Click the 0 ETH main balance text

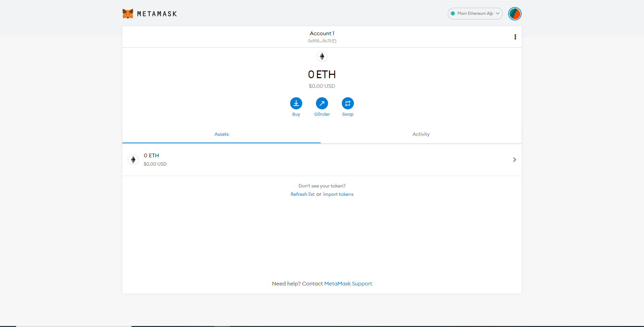[x=322, y=74]
